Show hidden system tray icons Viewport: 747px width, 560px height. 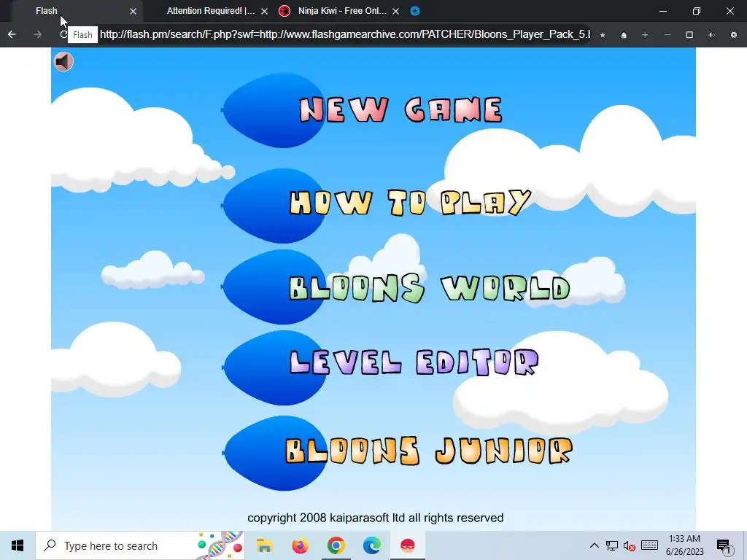[594, 545]
